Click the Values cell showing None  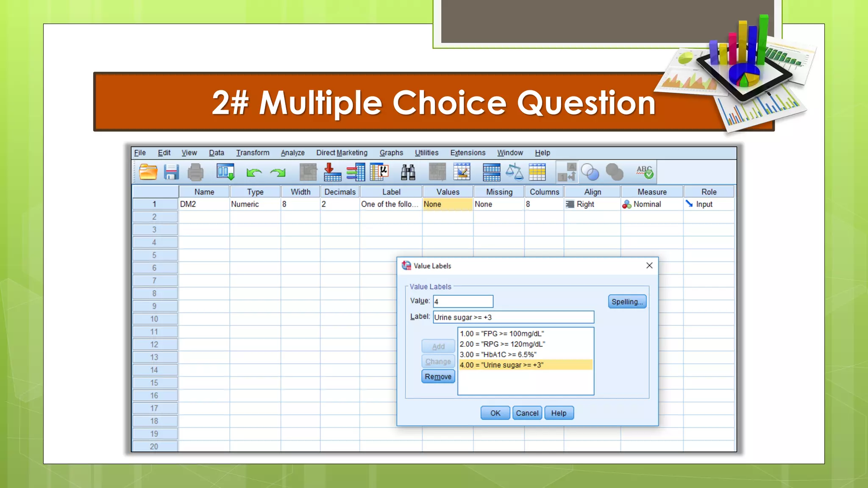(x=448, y=204)
